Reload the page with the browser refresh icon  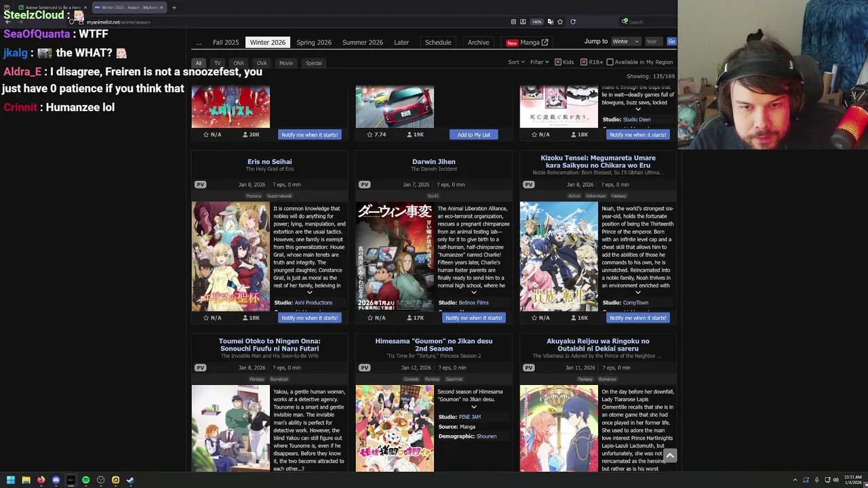point(573,22)
